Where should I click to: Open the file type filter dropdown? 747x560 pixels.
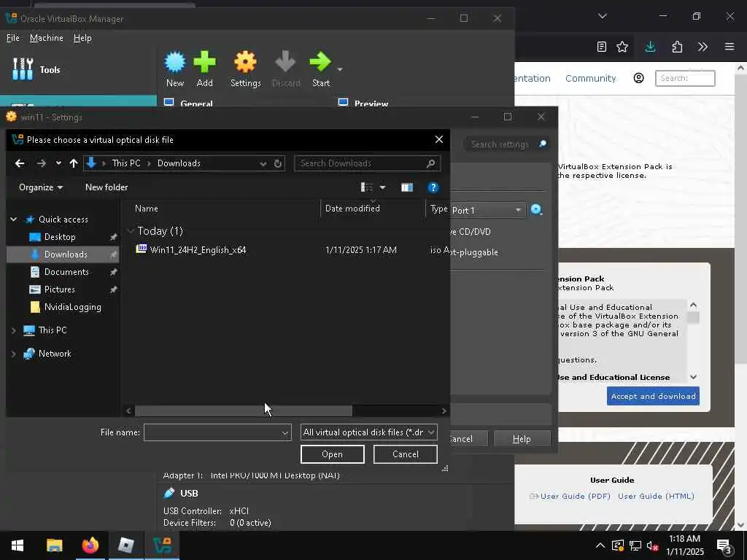[x=368, y=432]
